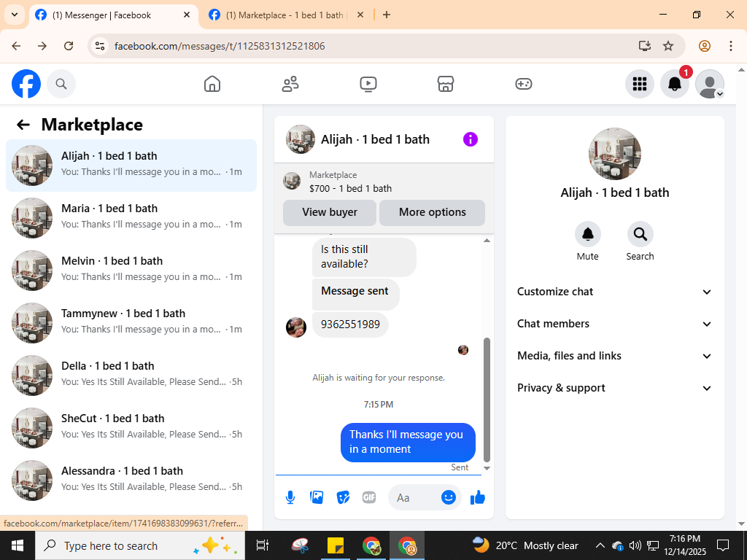Viewport: 747px width, 560px height.
Task: Attach a photo with the image icon
Action: (x=317, y=497)
